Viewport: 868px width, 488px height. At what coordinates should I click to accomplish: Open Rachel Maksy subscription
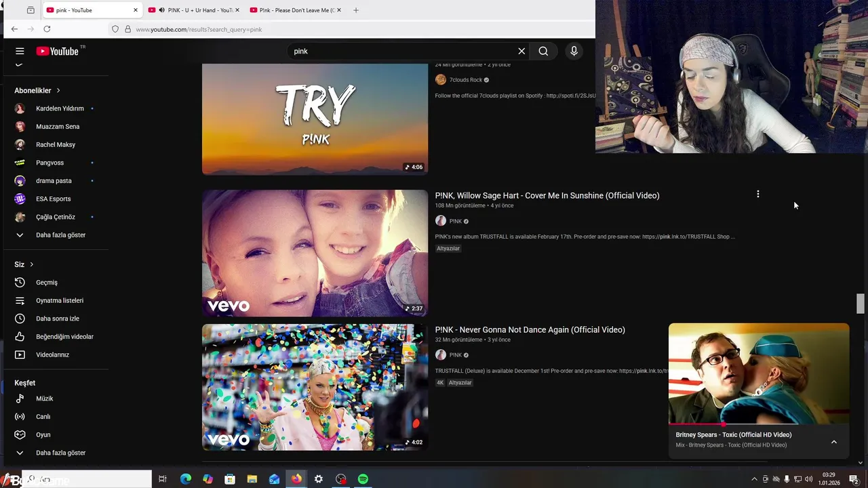(54, 144)
